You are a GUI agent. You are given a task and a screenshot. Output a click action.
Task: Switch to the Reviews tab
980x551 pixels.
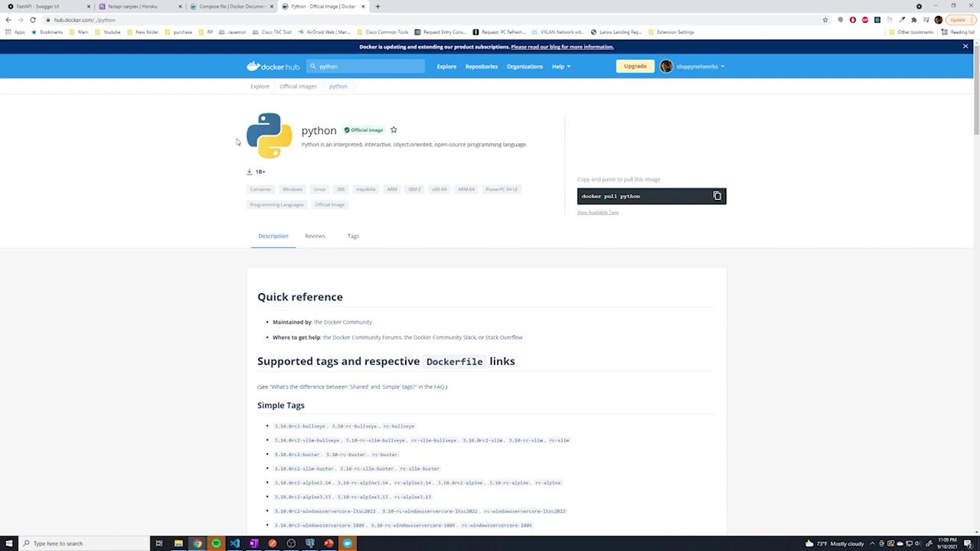(x=315, y=236)
